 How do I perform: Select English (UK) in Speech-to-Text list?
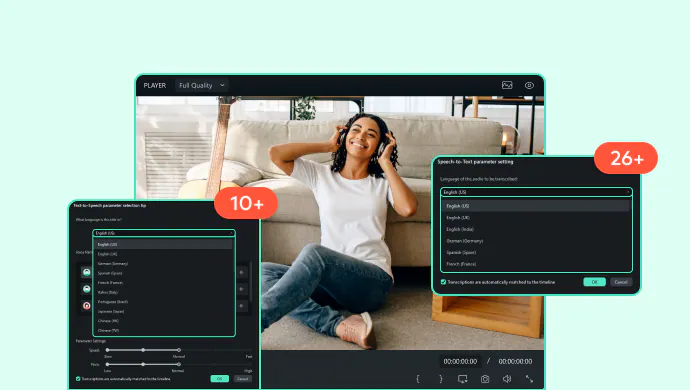tap(536, 217)
